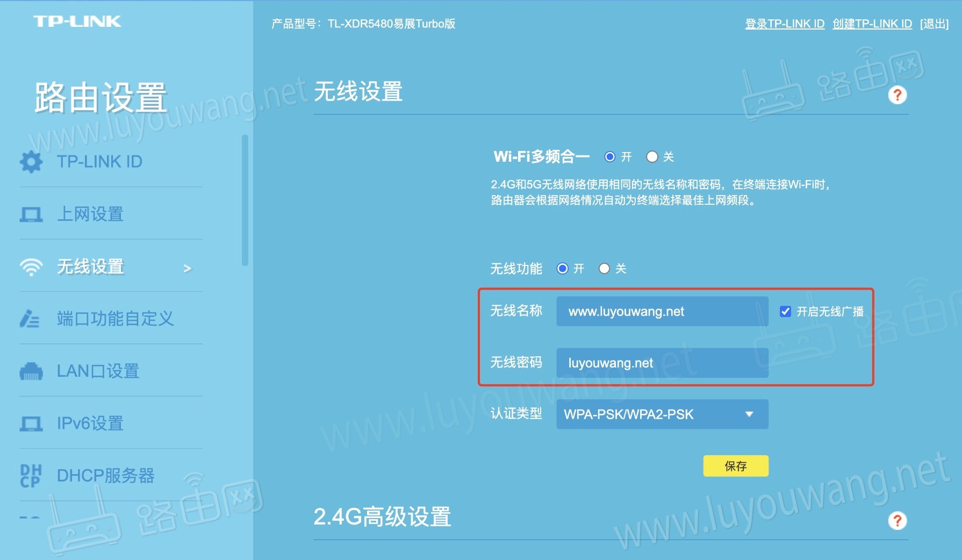Open help for 2.4G高级设置 section

click(896, 520)
